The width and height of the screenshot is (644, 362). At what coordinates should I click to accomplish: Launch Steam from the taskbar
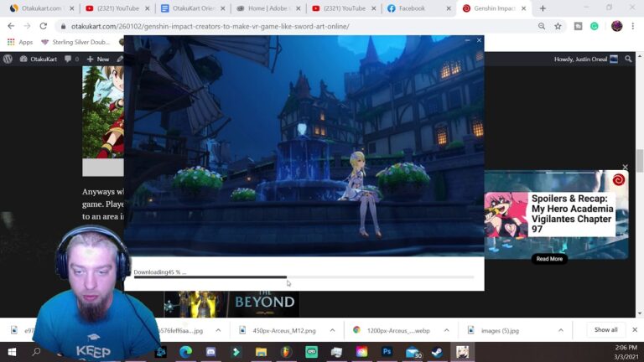coord(437,352)
